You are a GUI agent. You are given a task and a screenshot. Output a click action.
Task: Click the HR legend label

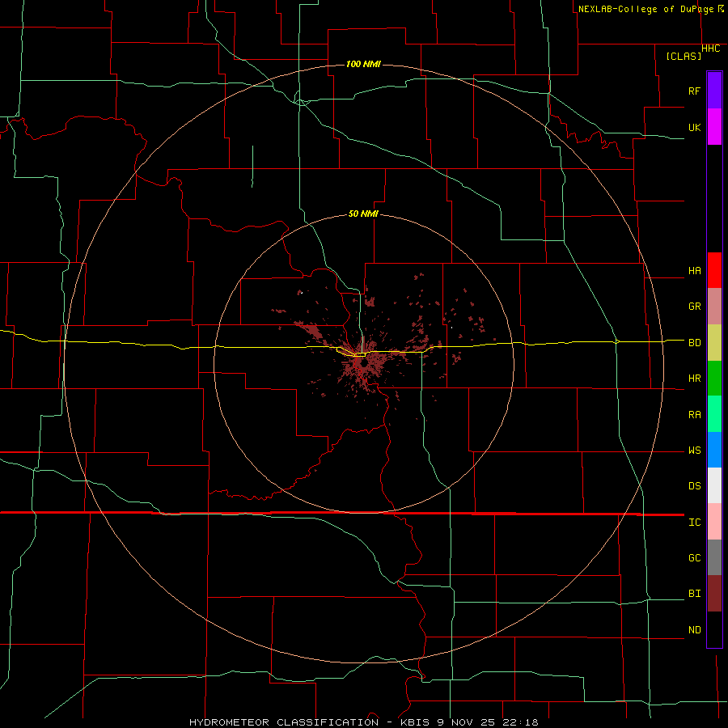(694, 379)
